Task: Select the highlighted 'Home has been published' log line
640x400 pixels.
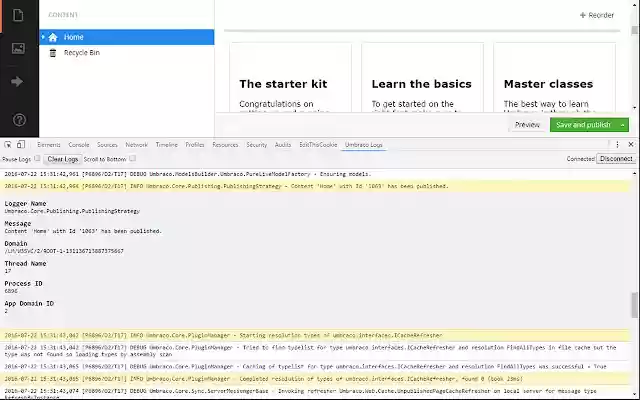Action: 316,187
